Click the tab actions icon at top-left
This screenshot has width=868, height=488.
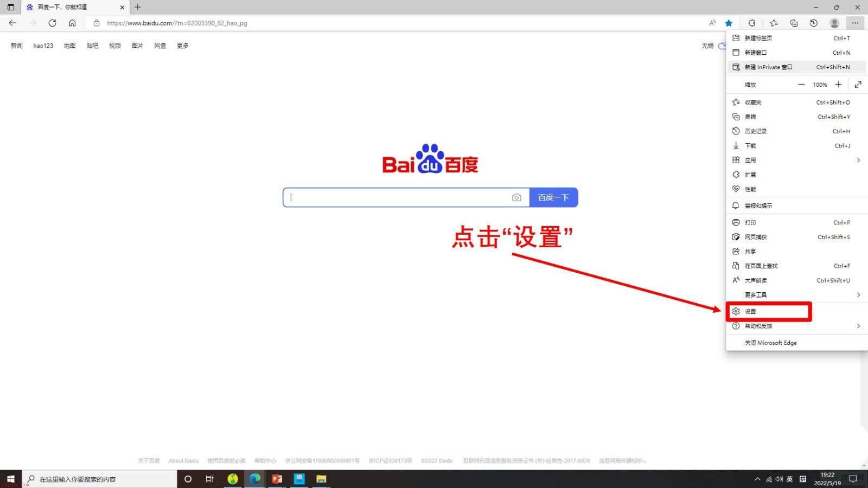10,7
